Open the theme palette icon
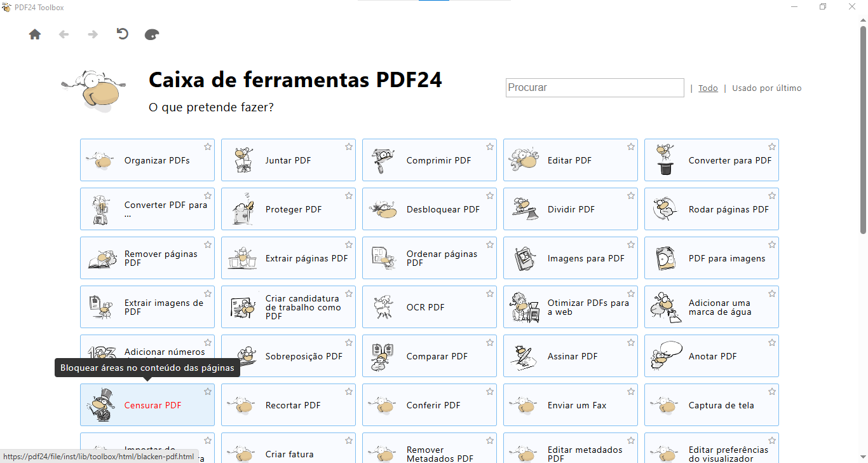 [152, 34]
